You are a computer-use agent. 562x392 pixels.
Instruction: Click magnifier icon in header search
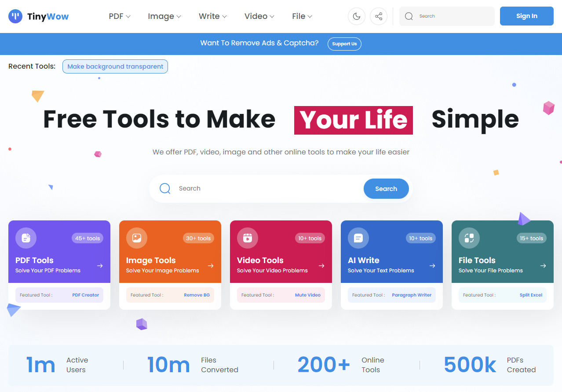coord(409,16)
